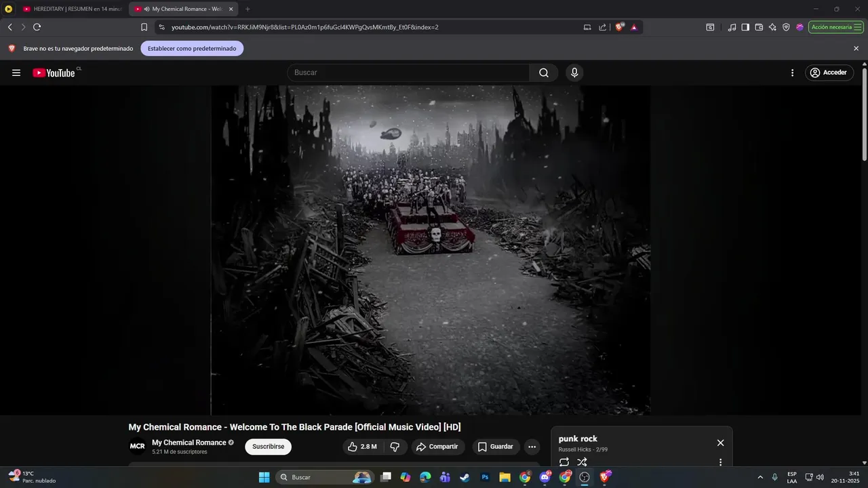Viewport: 868px width, 488px height.
Task: Open the My Chemical Romance channel avatar
Action: [138, 447]
